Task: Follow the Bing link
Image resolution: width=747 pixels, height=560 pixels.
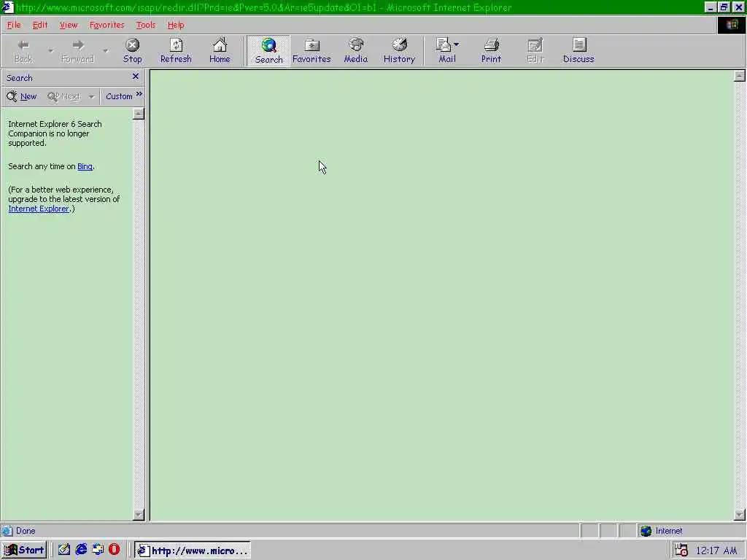Action: click(85, 166)
